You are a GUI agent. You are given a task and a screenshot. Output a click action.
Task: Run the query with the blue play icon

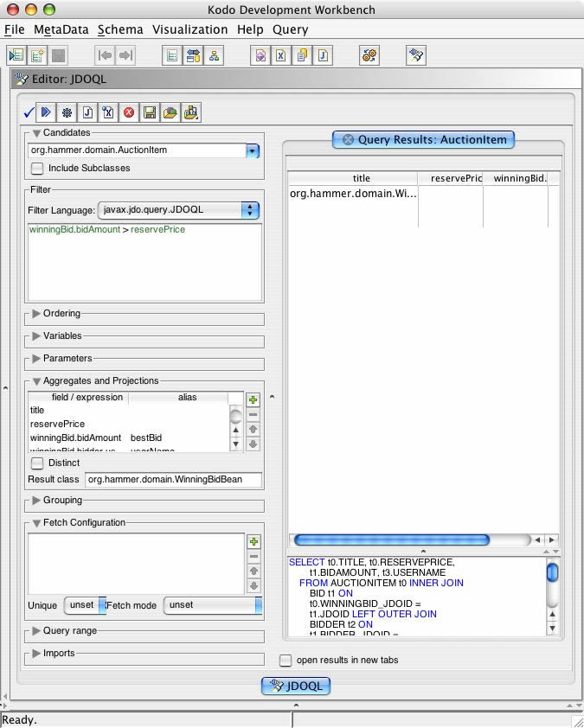pos(47,112)
